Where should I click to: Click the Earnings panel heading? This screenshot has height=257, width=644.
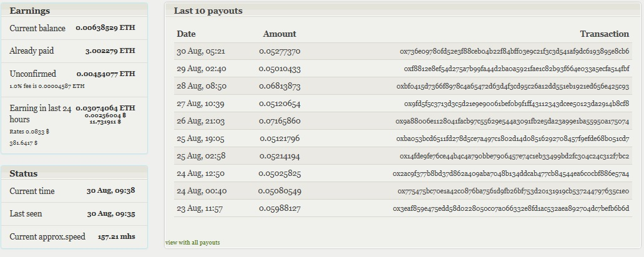click(x=29, y=11)
